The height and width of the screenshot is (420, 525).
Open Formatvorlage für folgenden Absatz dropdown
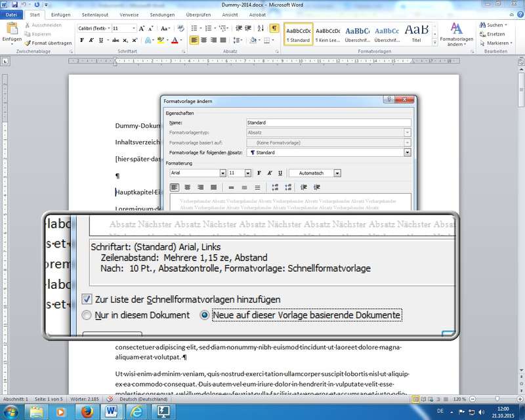click(407, 152)
